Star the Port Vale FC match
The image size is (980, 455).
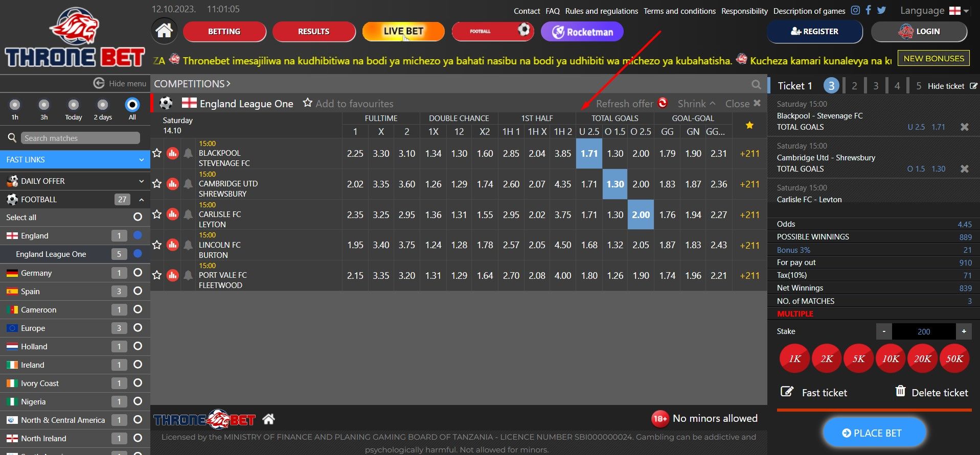click(x=157, y=275)
